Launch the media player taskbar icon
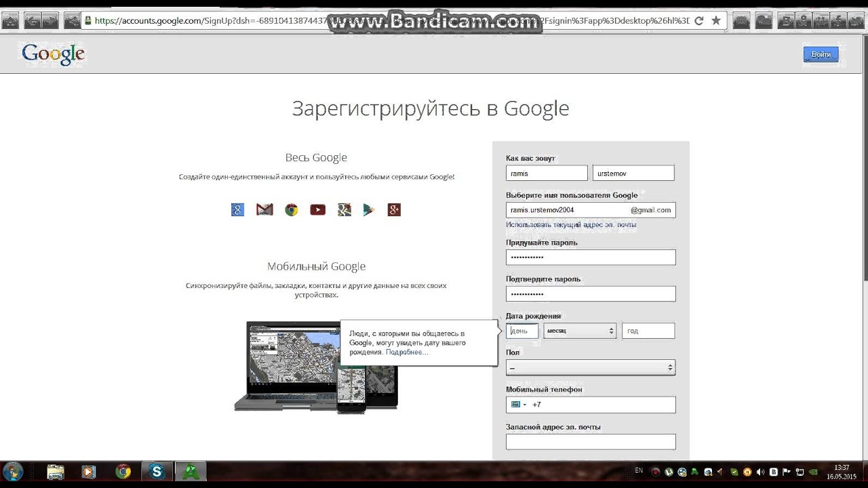Image resolution: width=868 pixels, height=488 pixels. 89,472
